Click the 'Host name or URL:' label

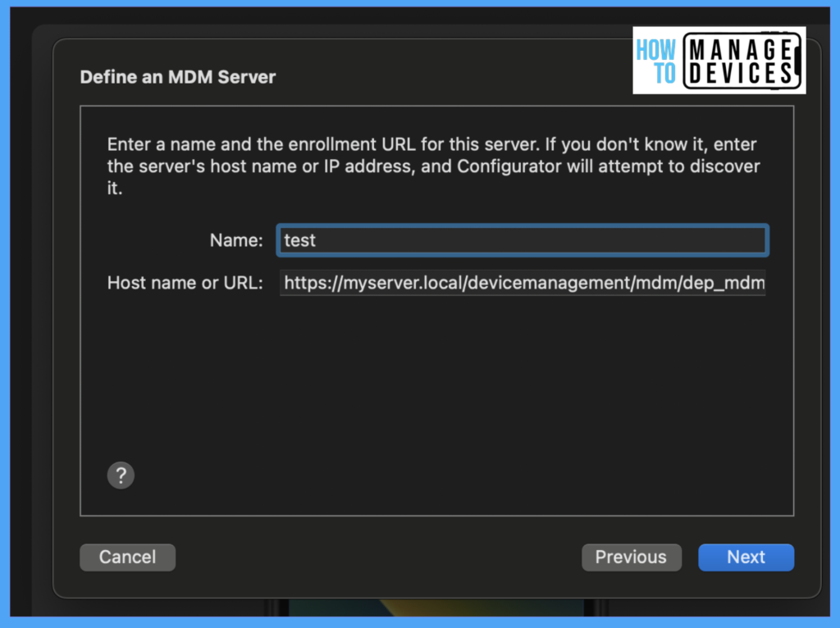[x=185, y=283]
